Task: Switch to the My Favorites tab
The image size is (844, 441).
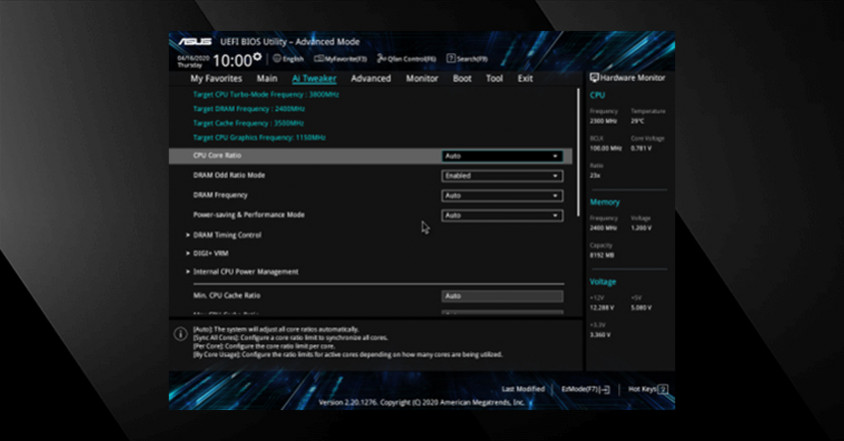Action: (x=216, y=79)
